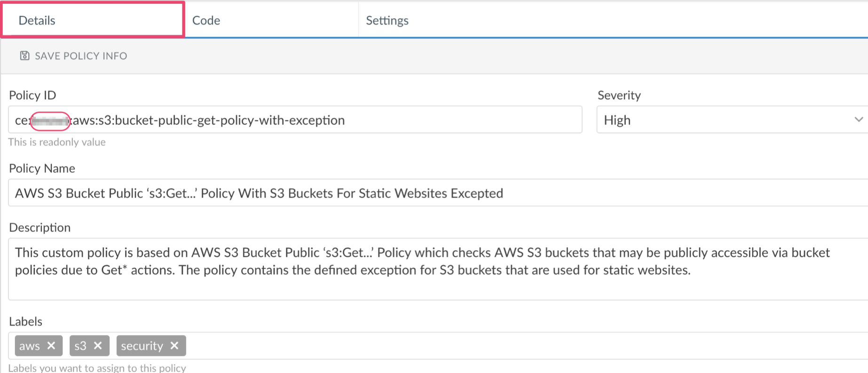Screen dimensions: 868x373
Task: Delete the security label using its X
Action: click(x=174, y=346)
